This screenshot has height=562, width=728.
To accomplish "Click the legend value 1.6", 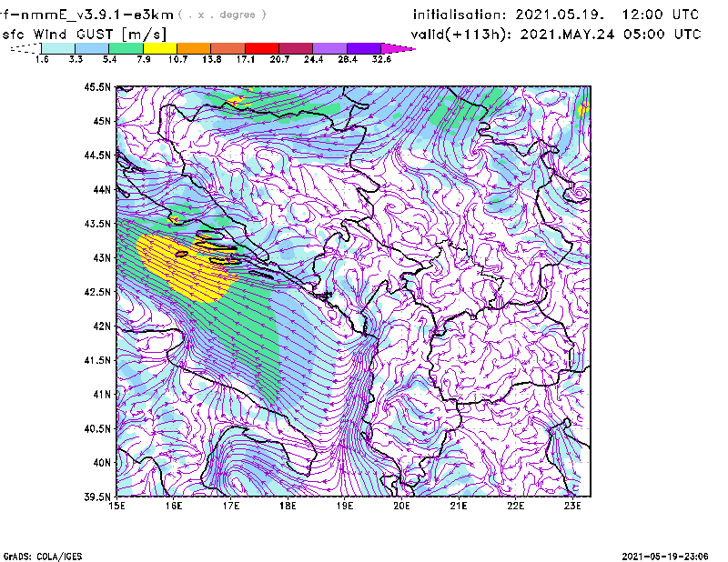I will 42,59.
